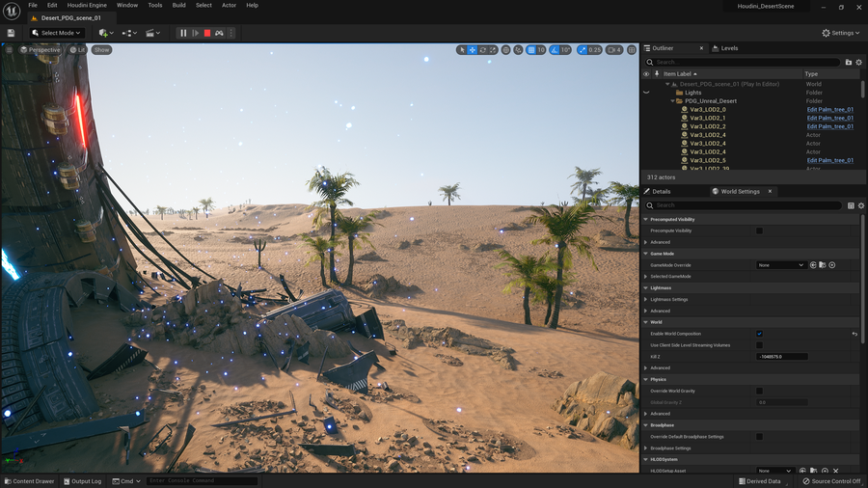Open the Select Mode dropdown
The height and width of the screenshot is (488, 868).
[58, 33]
